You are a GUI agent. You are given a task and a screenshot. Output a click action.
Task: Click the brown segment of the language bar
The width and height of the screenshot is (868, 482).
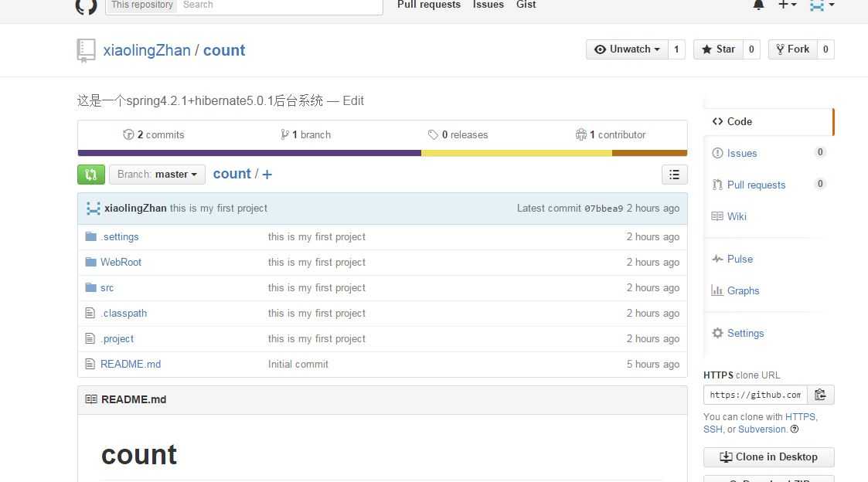click(650, 153)
